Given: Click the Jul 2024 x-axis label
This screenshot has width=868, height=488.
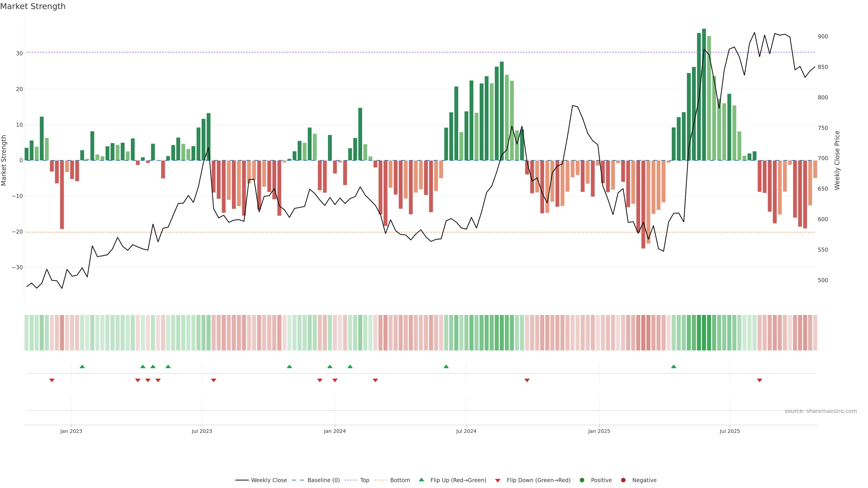Looking at the screenshot, I should click(466, 431).
